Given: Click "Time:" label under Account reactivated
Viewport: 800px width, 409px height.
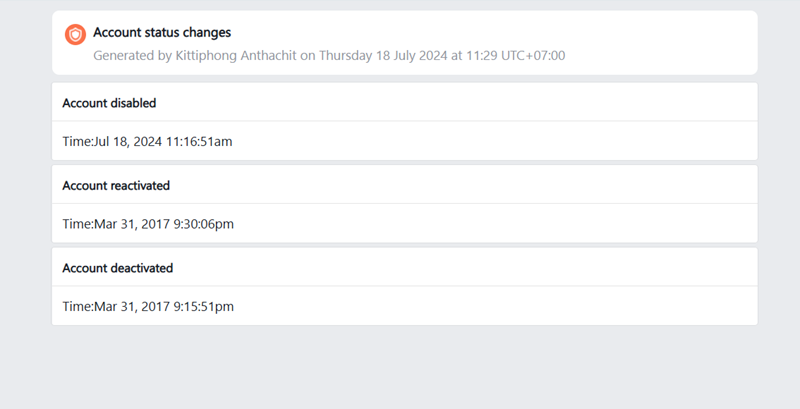Looking at the screenshot, I should (78, 224).
